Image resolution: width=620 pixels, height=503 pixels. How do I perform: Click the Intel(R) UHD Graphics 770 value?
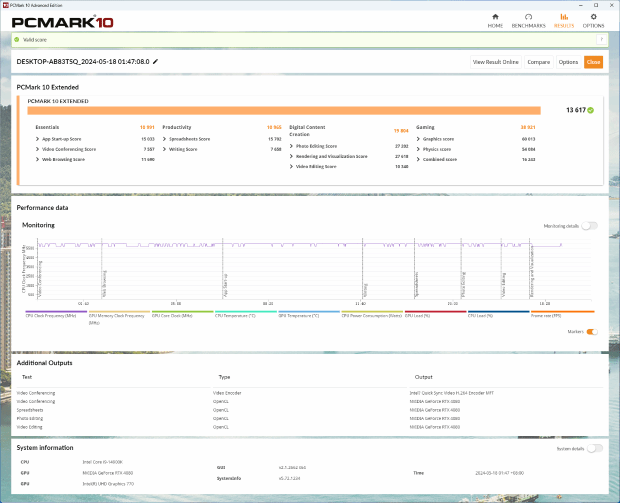[108, 484]
